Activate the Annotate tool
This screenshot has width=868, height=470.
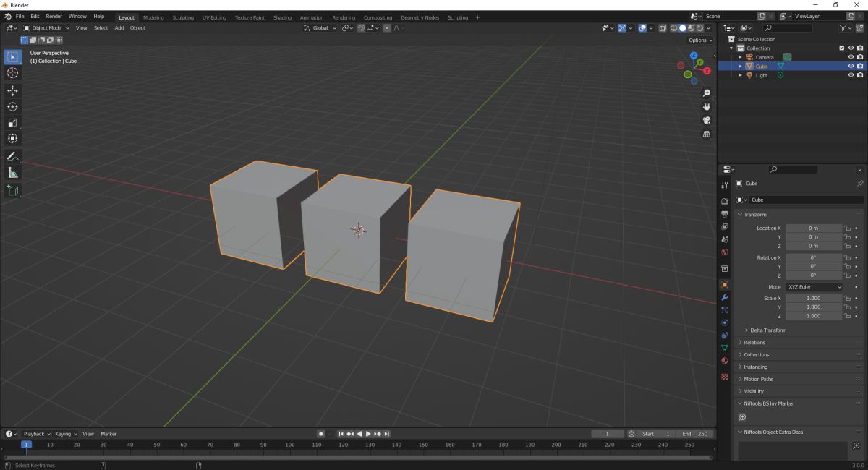coord(12,157)
